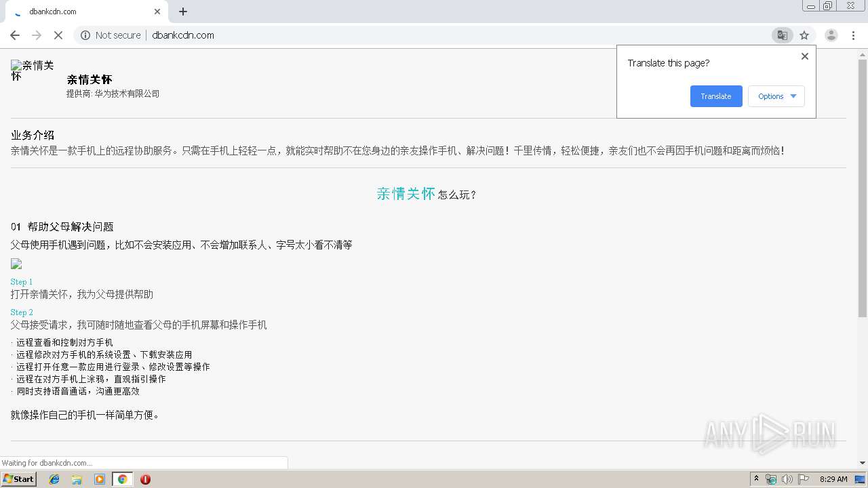Image resolution: width=868 pixels, height=488 pixels.
Task: Click the broken image under section 01
Action: point(16,264)
